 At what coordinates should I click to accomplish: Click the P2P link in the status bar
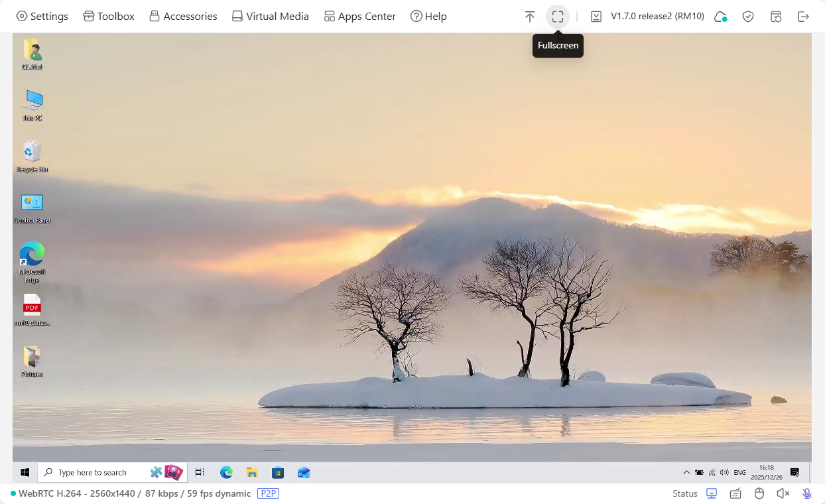(269, 493)
